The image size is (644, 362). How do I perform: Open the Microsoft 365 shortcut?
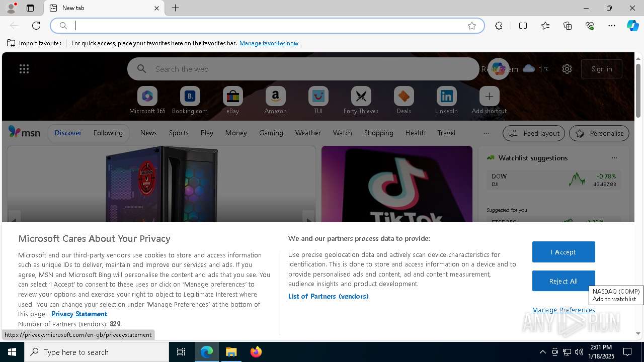click(x=147, y=100)
